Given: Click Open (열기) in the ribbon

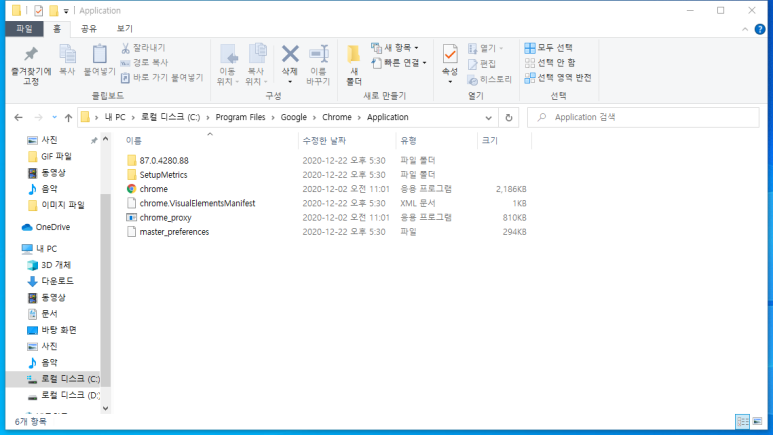Looking at the screenshot, I should click(x=485, y=48).
